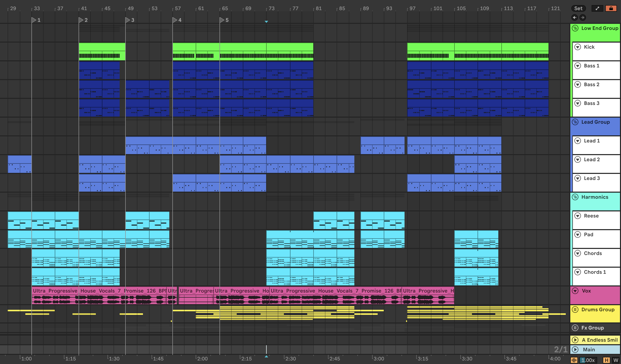Jump to previous locator with left arrow
The image size is (621, 364).
point(575,17)
